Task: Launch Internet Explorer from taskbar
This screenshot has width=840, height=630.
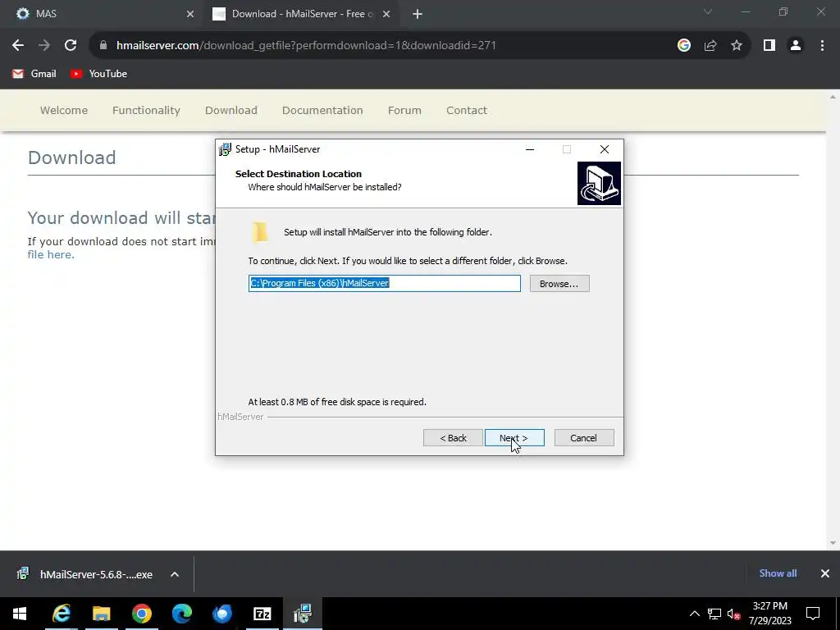Action: pyautogui.click(x=62, y=614)
